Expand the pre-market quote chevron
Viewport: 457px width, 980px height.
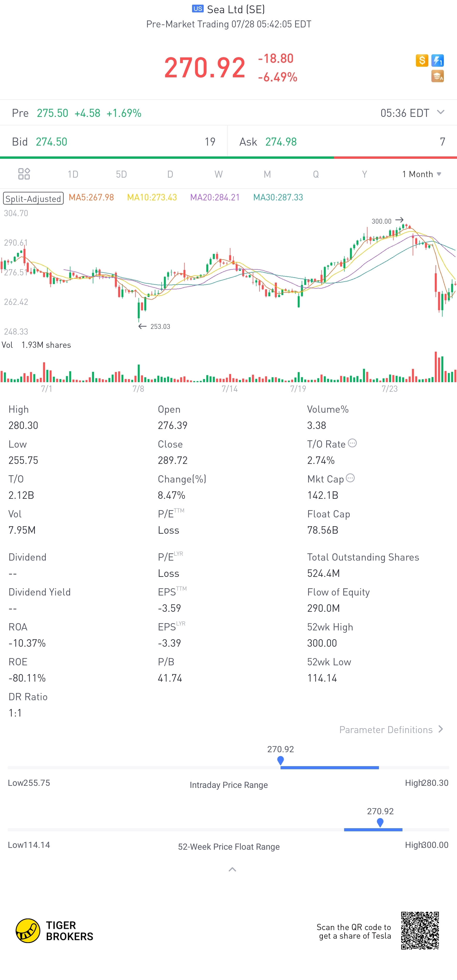(441, 112)
